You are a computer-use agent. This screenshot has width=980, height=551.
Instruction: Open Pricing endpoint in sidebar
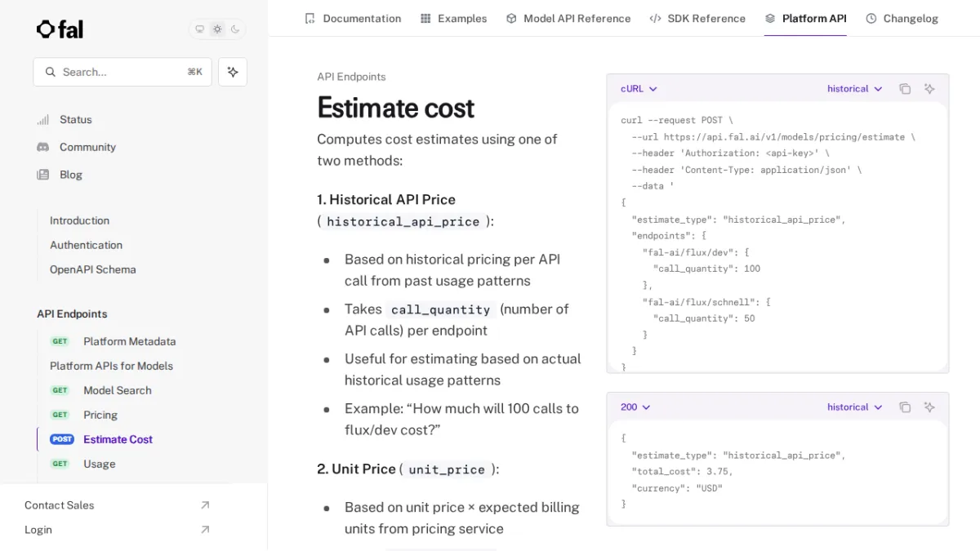tap(100, 415)
